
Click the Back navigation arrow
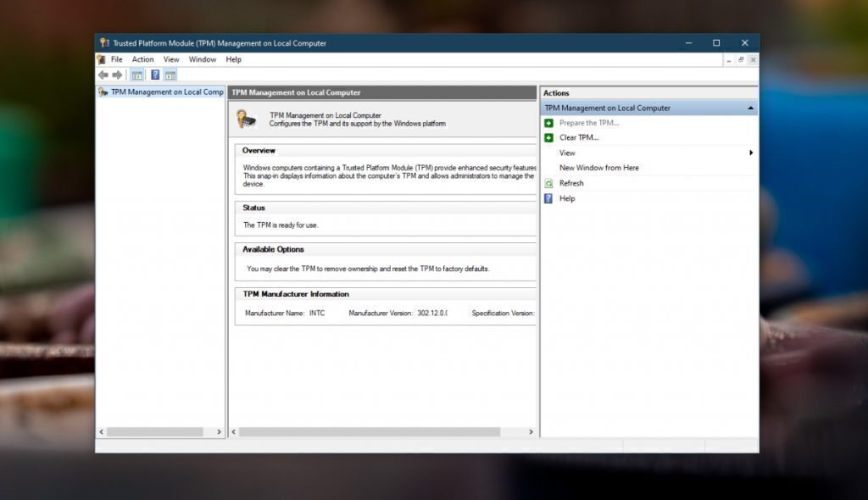(x=103, y=75)
